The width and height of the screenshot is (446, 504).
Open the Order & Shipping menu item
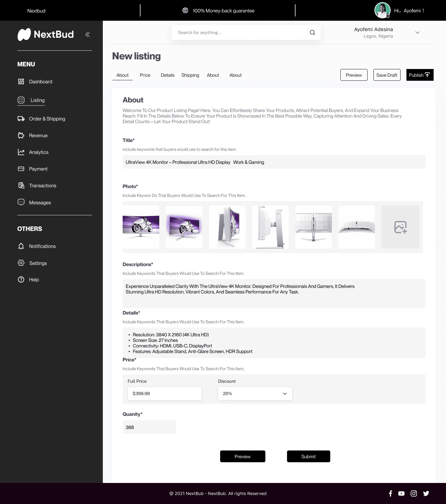click(x=47, y=119)
